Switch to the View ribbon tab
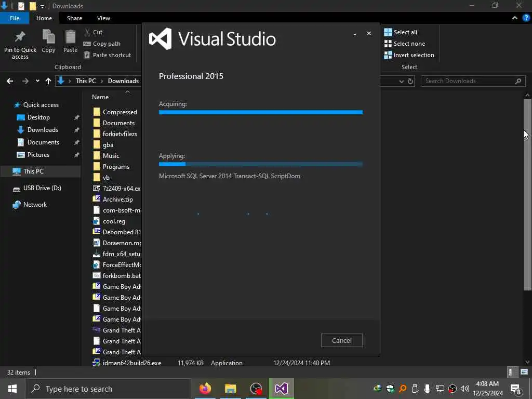The height and width of the screenshot is (399, 532). [x=103, y=18]
